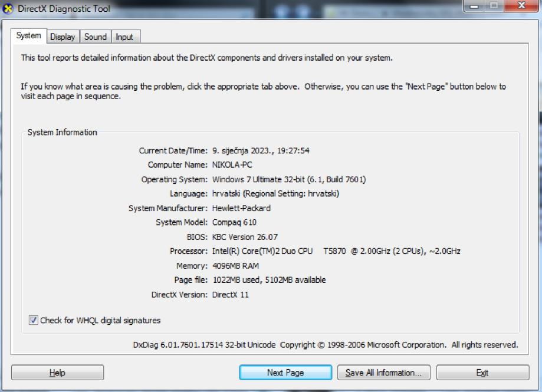Image resolution: width=542 pixels, height=392 pixels.
Task: Switch to the Display tab
Action: [63, 37]
